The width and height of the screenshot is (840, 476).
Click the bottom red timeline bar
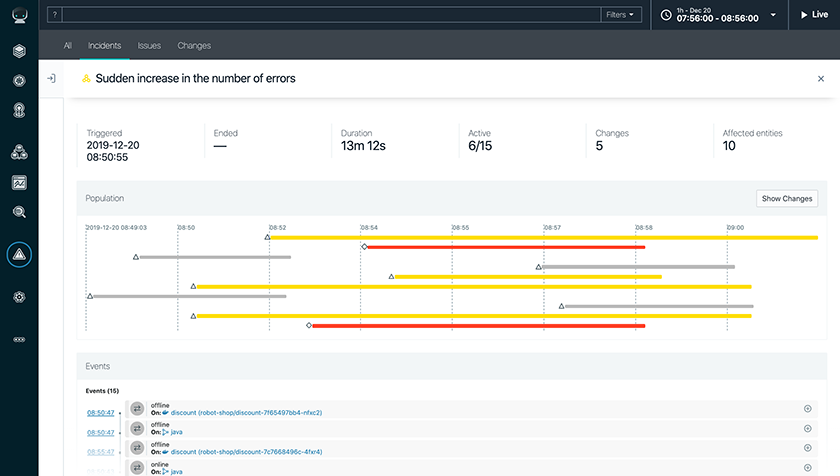pos(479,326)
